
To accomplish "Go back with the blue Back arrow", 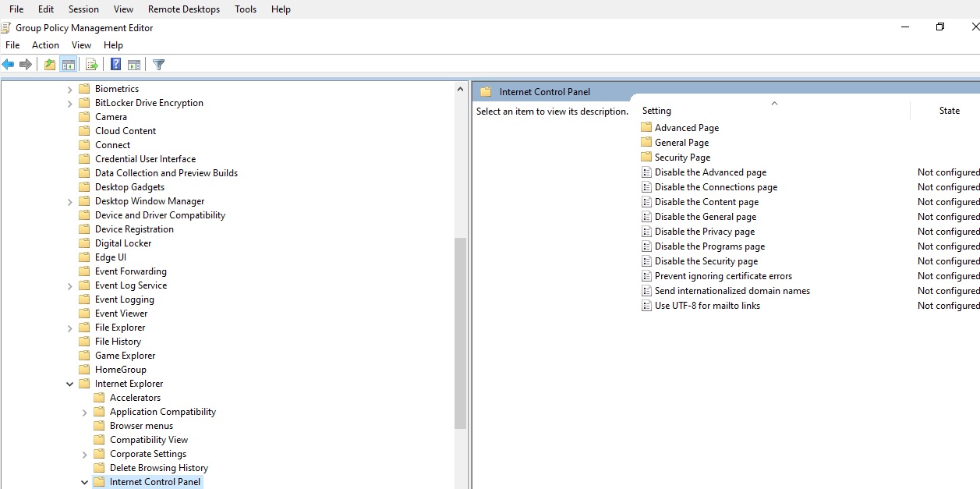I will (x=9, y=65).
